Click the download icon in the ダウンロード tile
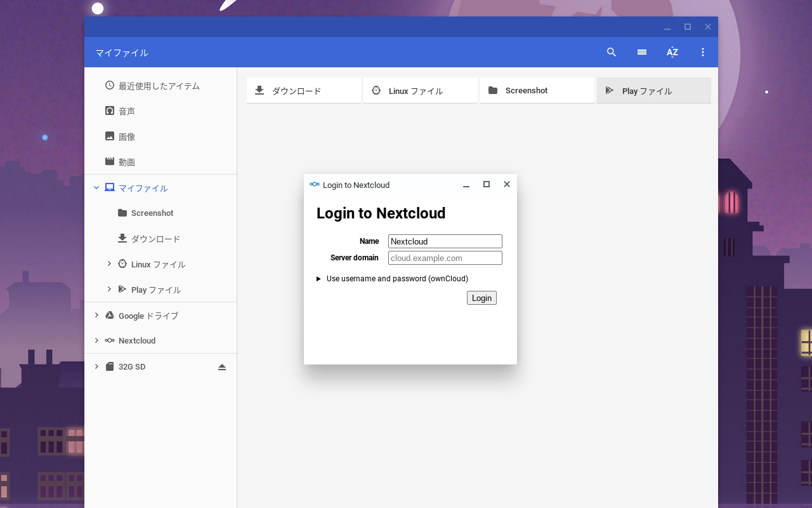 pos(259,90)
